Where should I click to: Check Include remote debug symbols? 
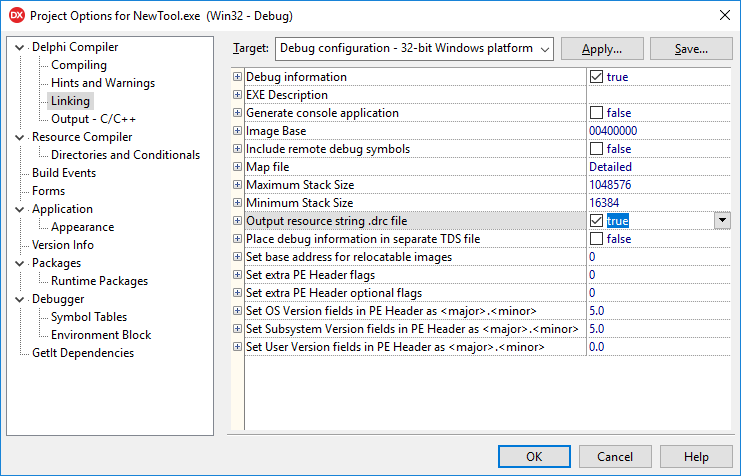point(596,148)
